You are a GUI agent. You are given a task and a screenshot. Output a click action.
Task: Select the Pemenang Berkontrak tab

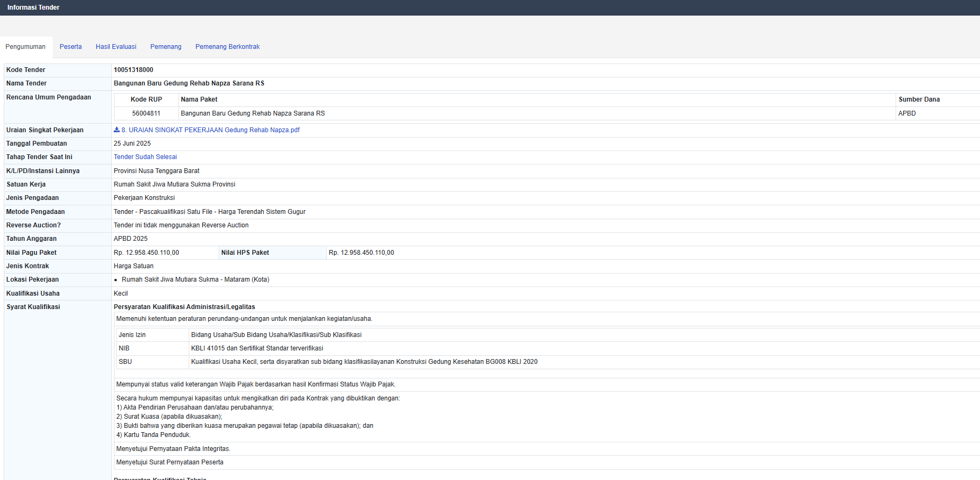coord(227,47)
